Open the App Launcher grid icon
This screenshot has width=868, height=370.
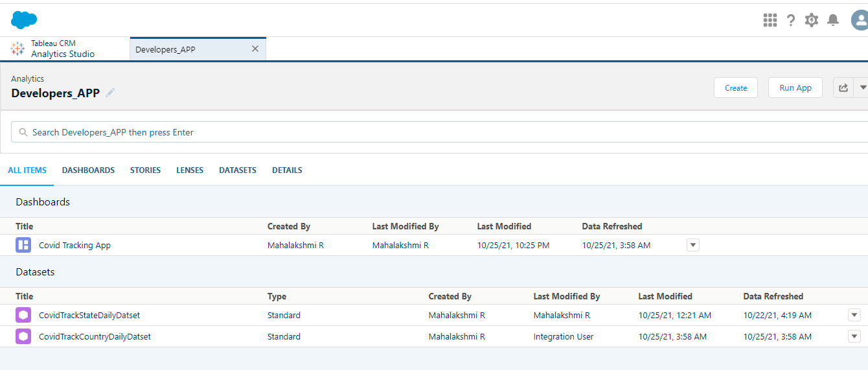770,20
